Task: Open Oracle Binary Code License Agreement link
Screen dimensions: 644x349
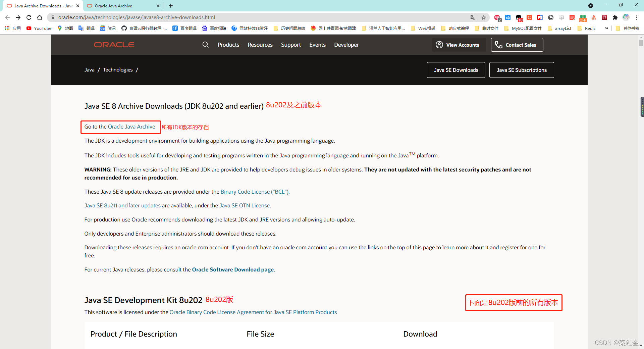Action: pyautogui.click(x=253, y=312)
